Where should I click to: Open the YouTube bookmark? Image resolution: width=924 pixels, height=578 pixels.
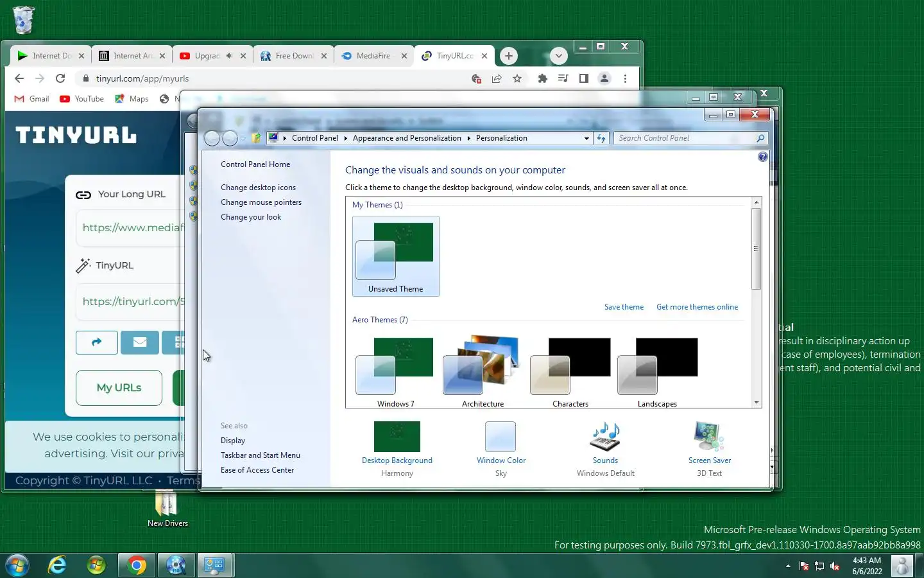coord(81,99)
